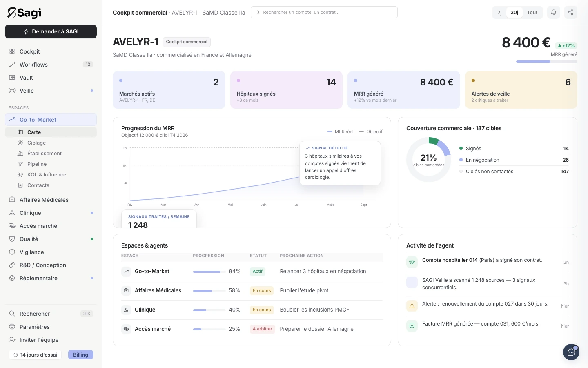Click the Go-to-Market row icon in table
The height and width of the screenshot is (368, 588).
(126, 271)
